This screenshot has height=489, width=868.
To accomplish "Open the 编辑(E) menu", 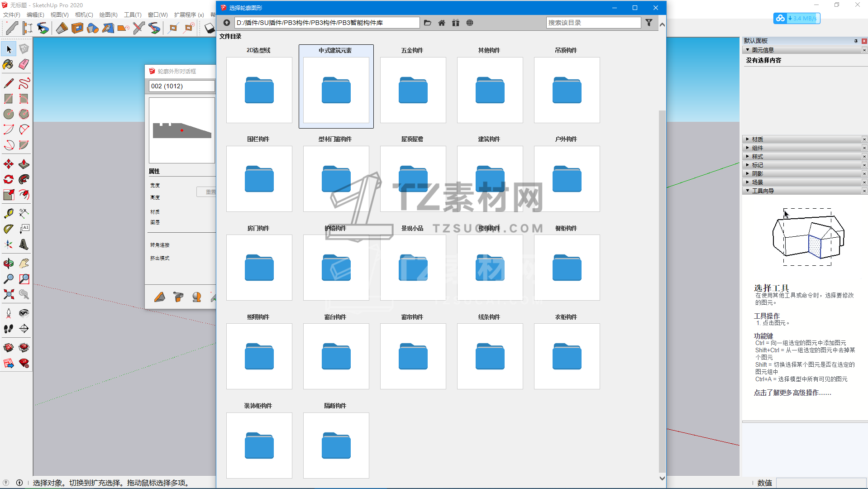I will point(35,15).
